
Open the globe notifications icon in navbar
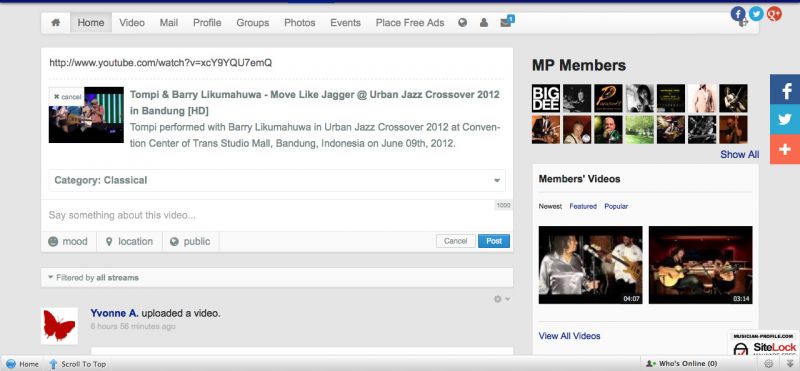(463, 22)
